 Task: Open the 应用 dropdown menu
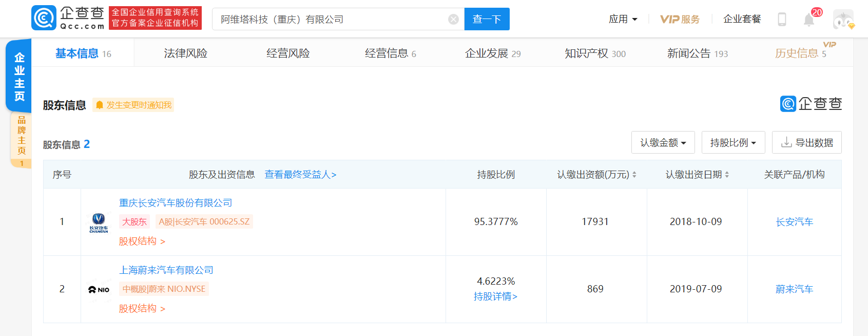(623, 19)
